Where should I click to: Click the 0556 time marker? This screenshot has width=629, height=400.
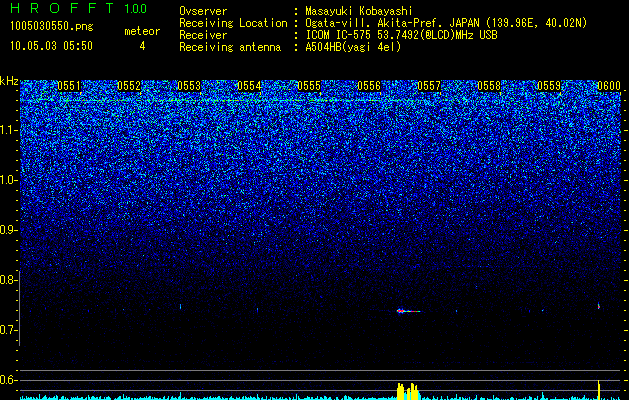point(369,86)
